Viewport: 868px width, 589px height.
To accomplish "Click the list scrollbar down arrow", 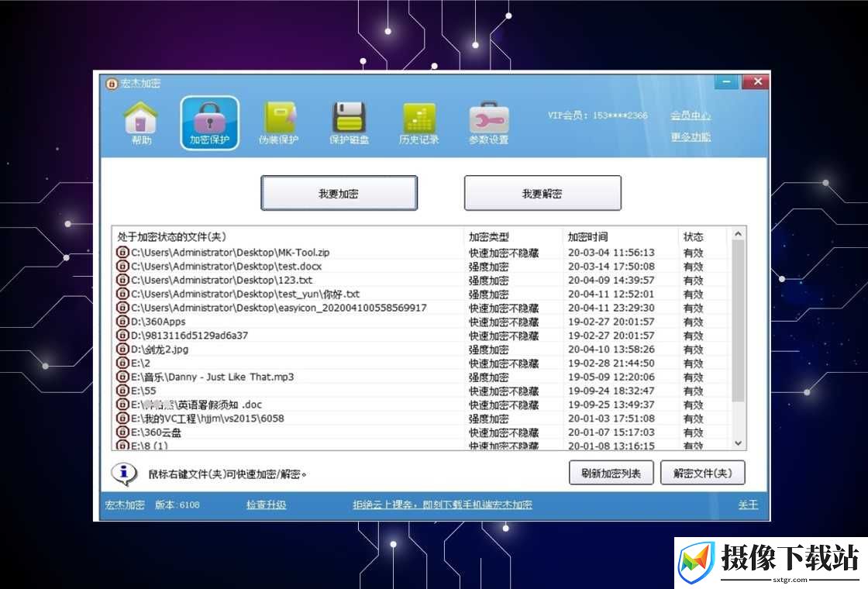I will pos(738,443).
